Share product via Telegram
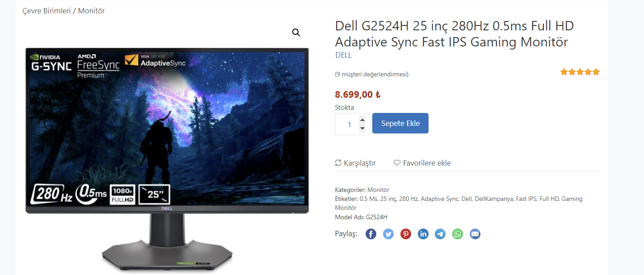The image size is (644, 275). (x=440, y=234)
